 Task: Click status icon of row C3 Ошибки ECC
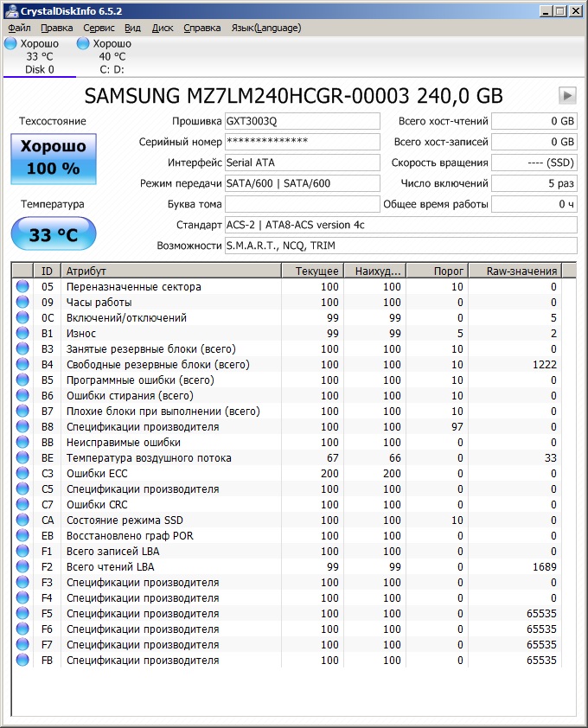[x=22, y=473]
